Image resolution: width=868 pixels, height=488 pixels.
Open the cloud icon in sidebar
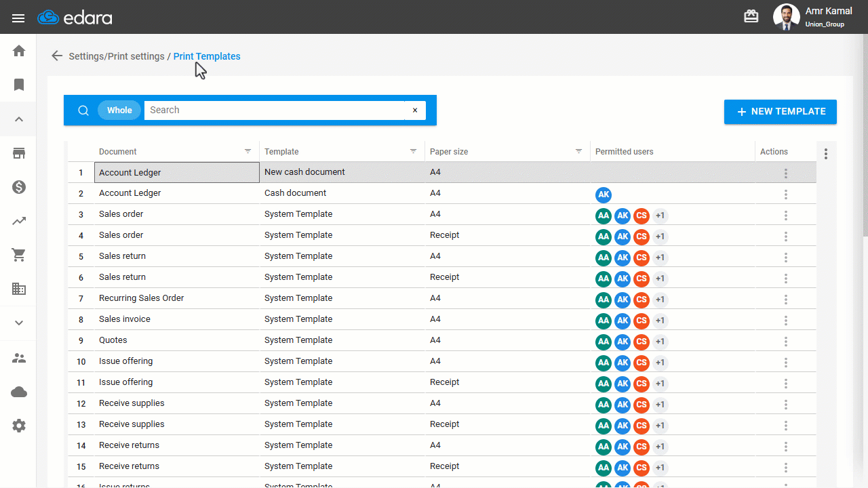click(19, 392)
